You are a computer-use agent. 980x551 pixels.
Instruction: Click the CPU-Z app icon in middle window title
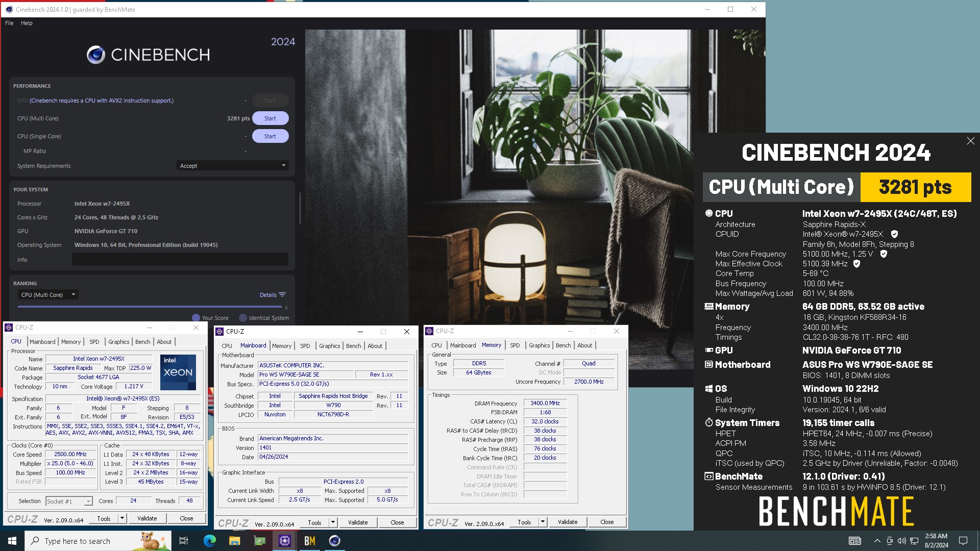click(219, 332)
